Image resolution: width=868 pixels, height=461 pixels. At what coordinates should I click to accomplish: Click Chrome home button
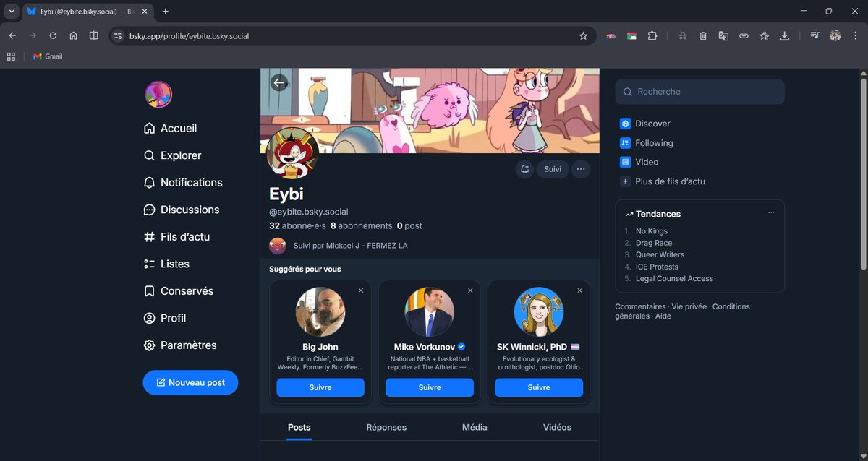[x=73, y=35]
